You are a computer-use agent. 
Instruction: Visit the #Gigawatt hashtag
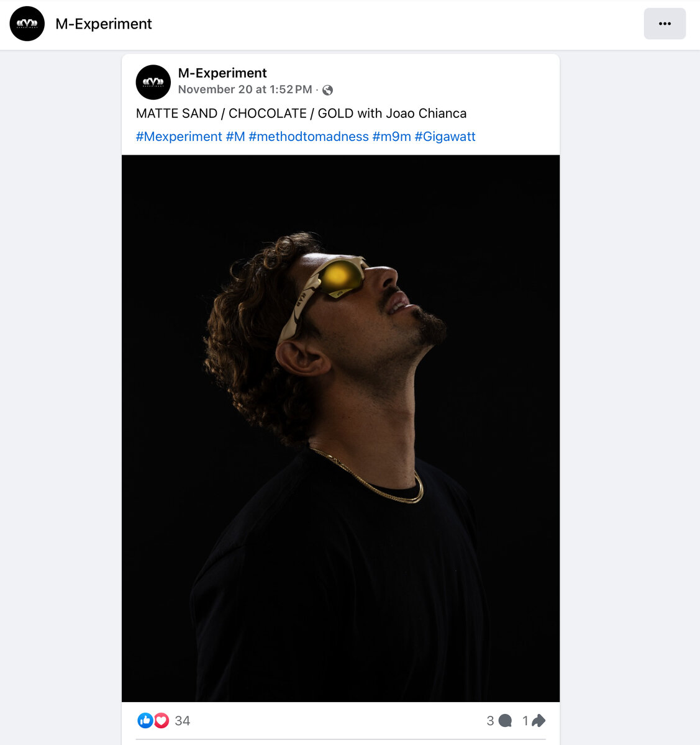coord(445,137)
